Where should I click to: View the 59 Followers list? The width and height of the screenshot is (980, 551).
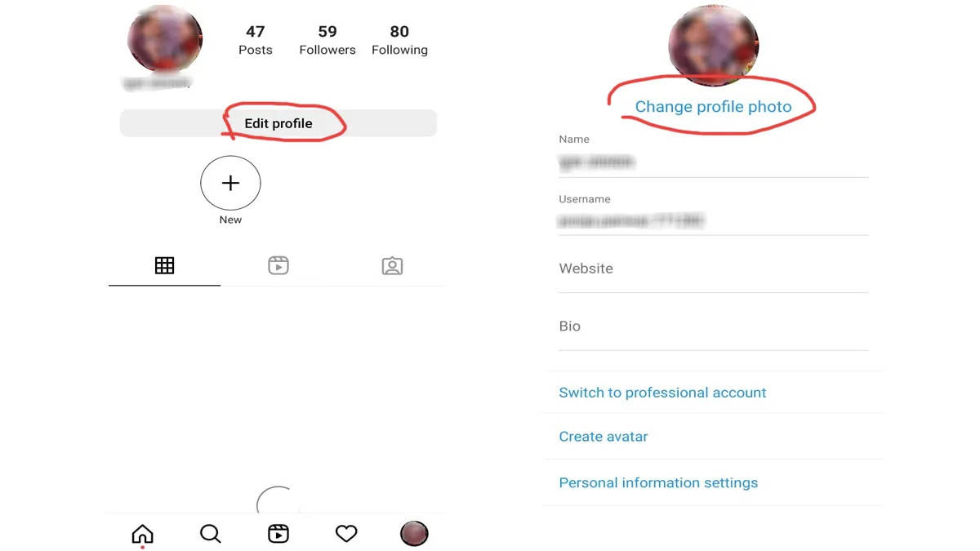327,40
